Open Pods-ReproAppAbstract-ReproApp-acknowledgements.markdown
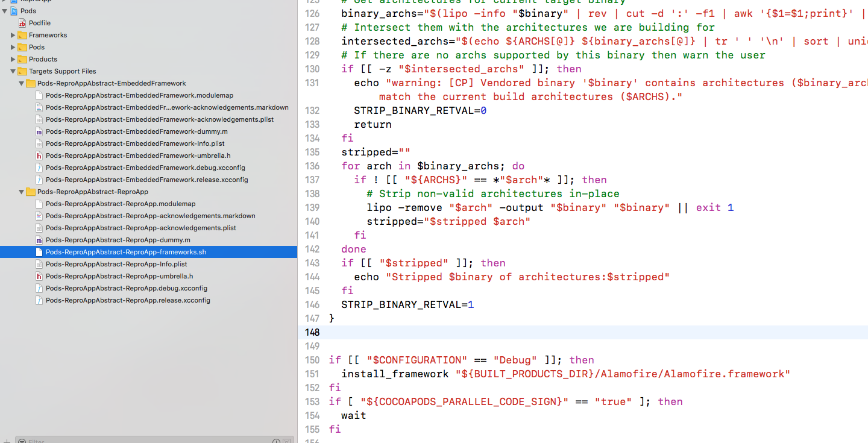The image size is (868, 443). (151, 216)
